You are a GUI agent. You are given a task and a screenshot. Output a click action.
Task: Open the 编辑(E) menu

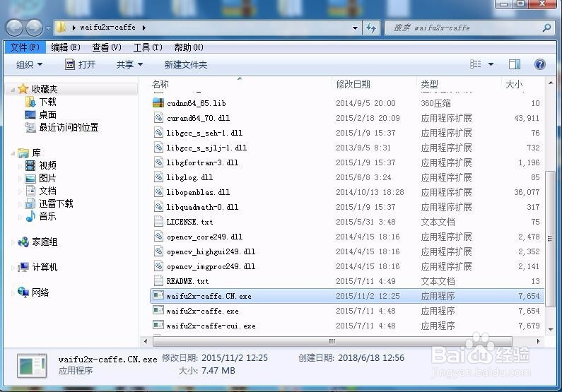click(x=66, y=47)
